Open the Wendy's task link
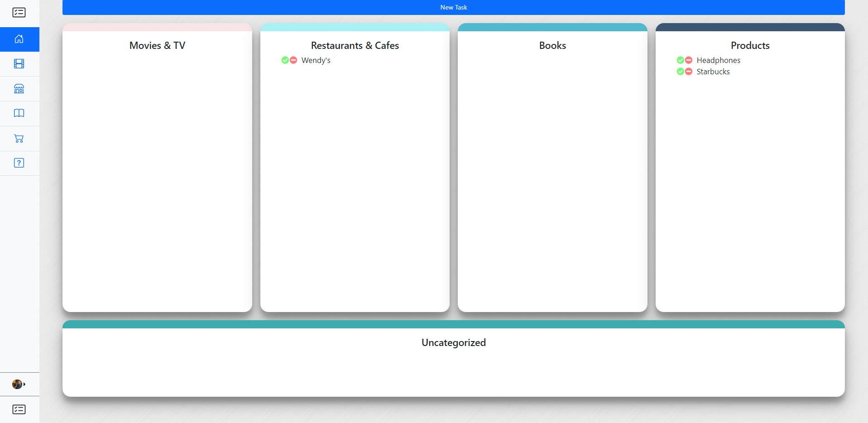Screen dimensions: 868x423 316,60
